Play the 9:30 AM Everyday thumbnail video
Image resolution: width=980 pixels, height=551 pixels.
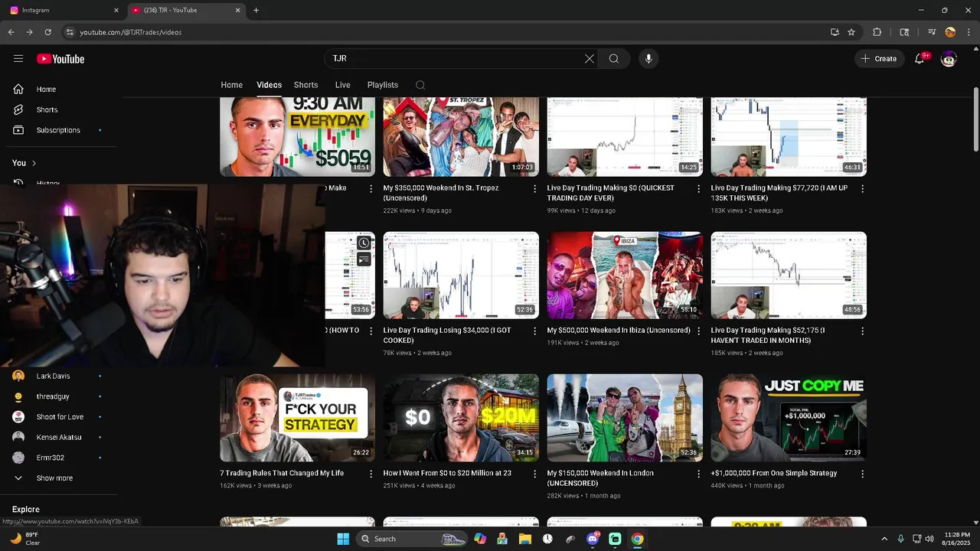pos(297,137)
